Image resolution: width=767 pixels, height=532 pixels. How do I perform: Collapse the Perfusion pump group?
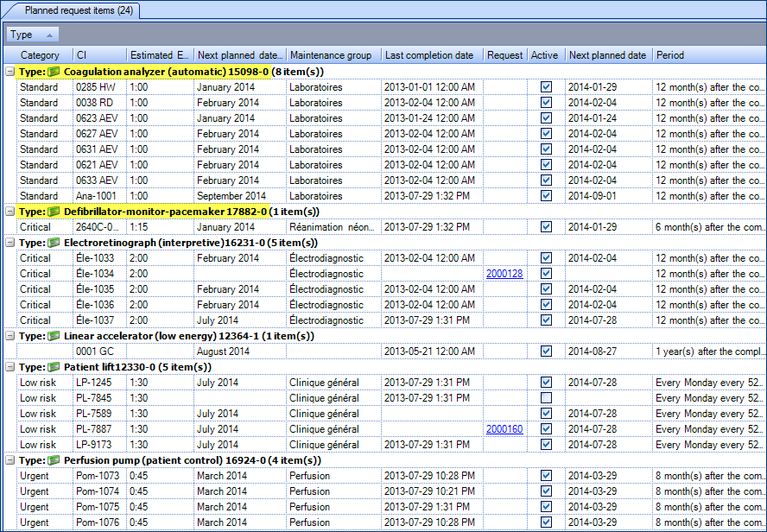click(x=10, y=460)
